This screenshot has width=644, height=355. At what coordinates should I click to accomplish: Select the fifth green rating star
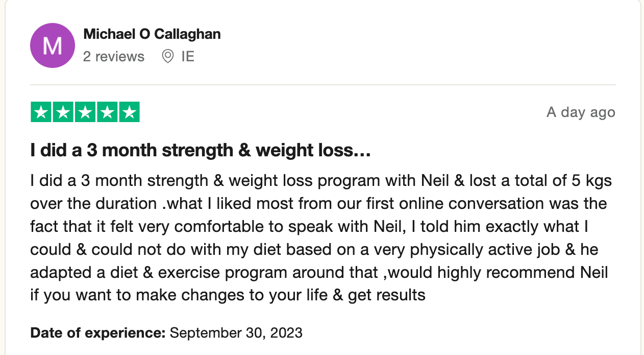pos(129,112)
